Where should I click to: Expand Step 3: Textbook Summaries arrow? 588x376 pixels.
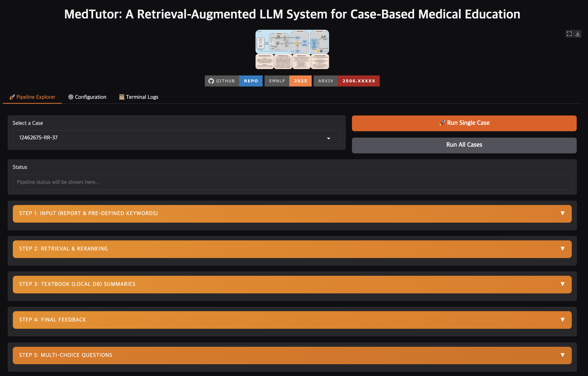562,284
